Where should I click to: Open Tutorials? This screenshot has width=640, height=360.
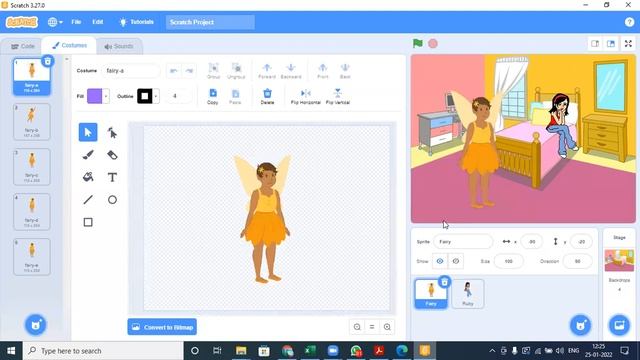[x=136, y=22]
